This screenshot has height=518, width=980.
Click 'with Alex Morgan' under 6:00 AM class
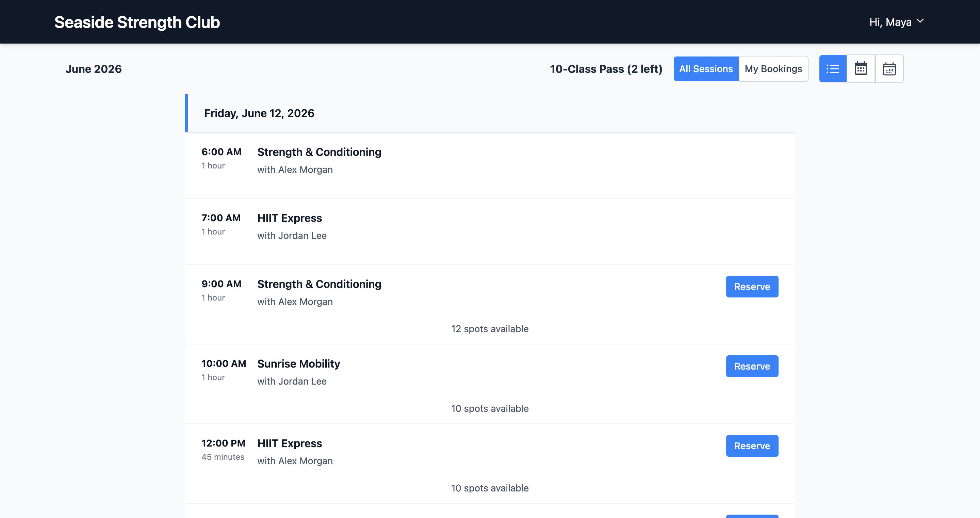(295, 170)
